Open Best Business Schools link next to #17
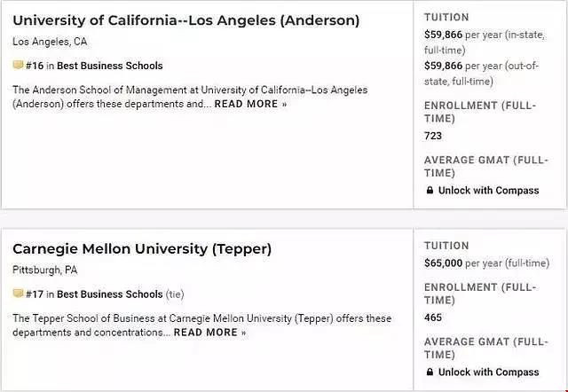Screen dimensions: 568x392 click(x=110, y=294)
